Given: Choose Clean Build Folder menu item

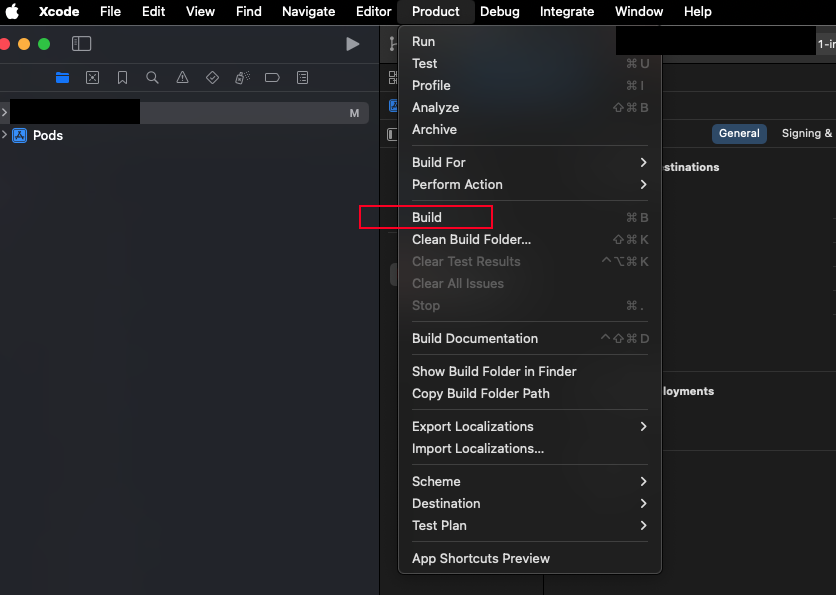Looking at the screenshot, I should 530,239.
